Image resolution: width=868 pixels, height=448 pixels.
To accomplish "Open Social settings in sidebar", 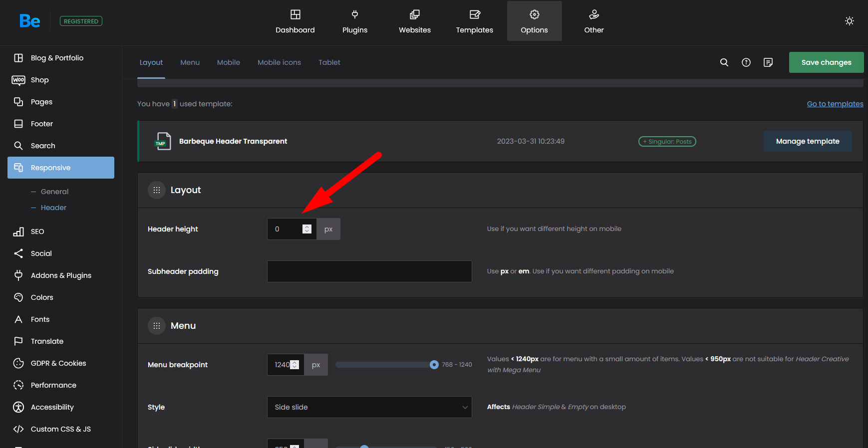I will click(x=61, y=253).
